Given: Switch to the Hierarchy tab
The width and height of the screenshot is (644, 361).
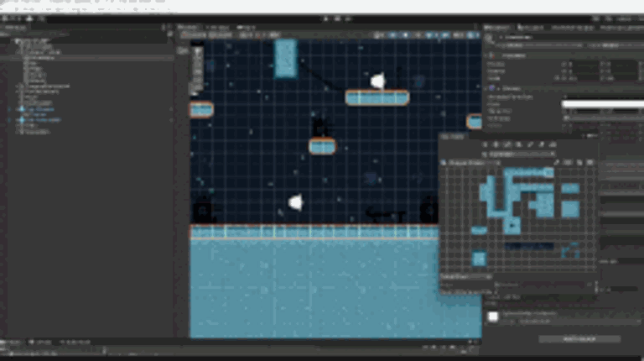Looking at the screenshot, I should tap(14, 28).
